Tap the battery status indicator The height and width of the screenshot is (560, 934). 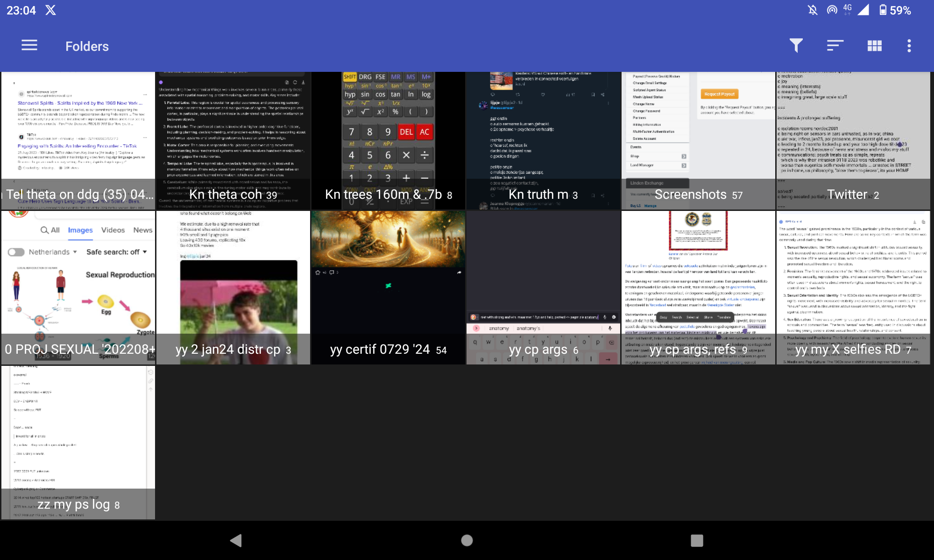895,10
